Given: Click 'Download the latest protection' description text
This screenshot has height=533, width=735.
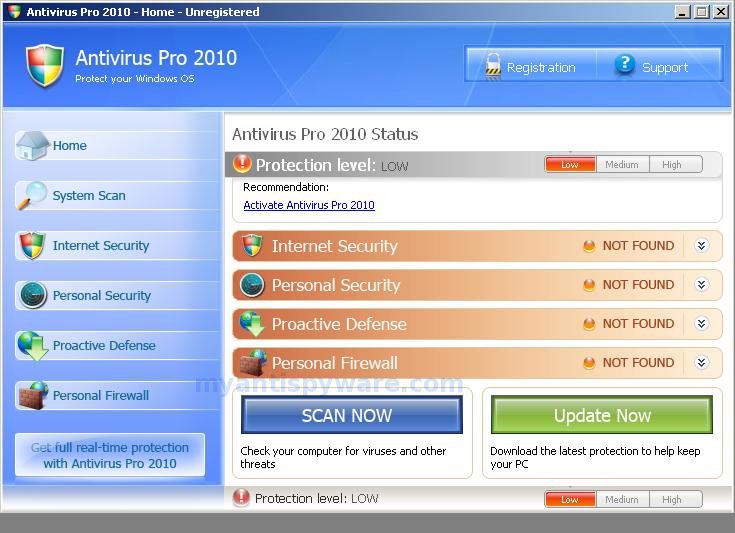Looking at the screenshot, I should point(595,457).
